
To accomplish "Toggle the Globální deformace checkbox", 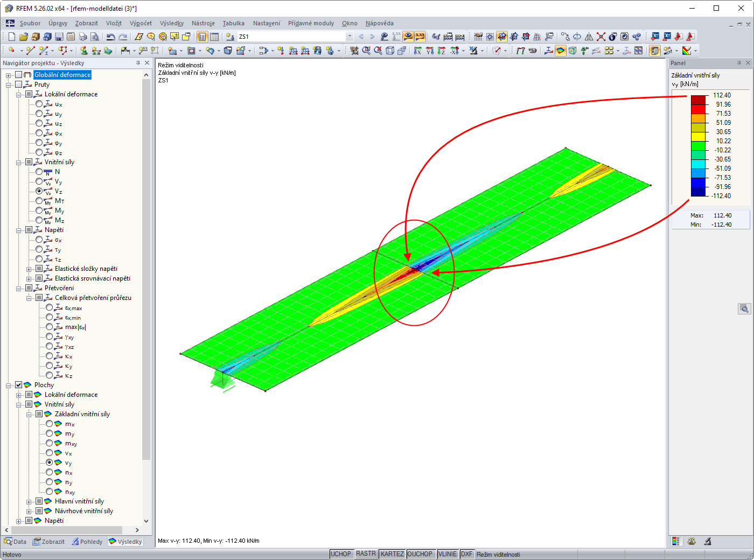I will coord(19,75).
